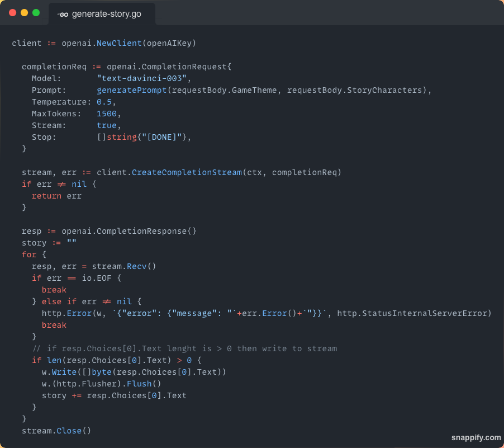Select the generate-story.go tab
504x448 pixels.
(x=102, y=15)
